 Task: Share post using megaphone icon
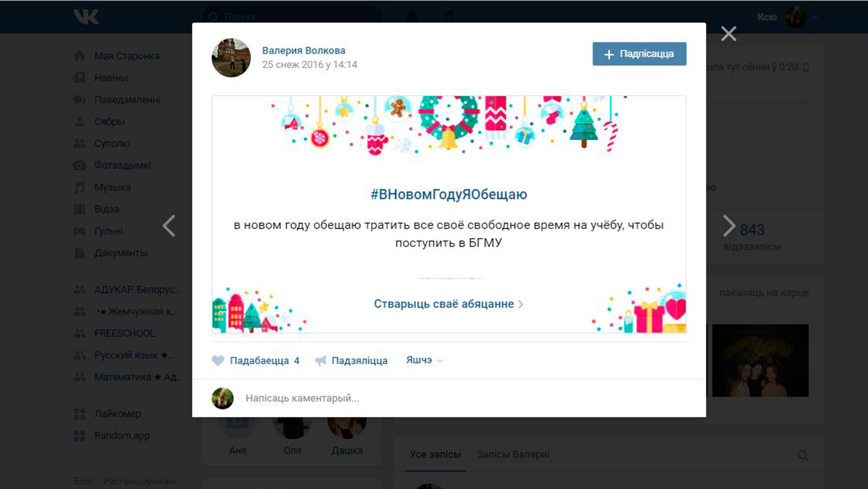point(320,361)
